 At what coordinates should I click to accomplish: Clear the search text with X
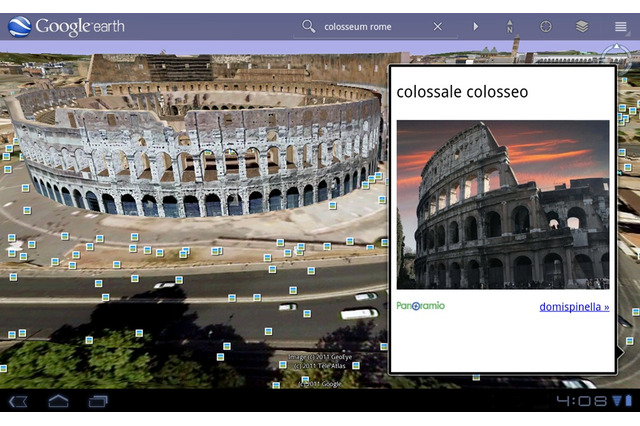[438, 27]
